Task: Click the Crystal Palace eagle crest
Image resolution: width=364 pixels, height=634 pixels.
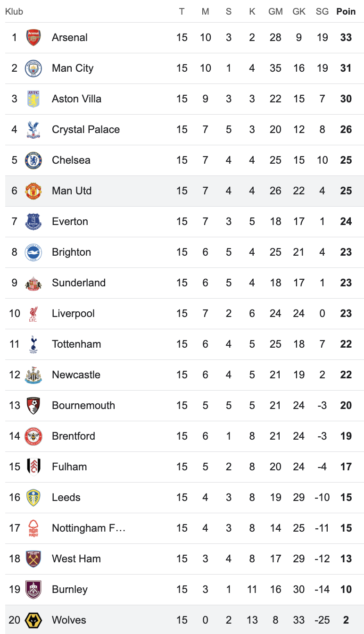Action: coord(33,130)
